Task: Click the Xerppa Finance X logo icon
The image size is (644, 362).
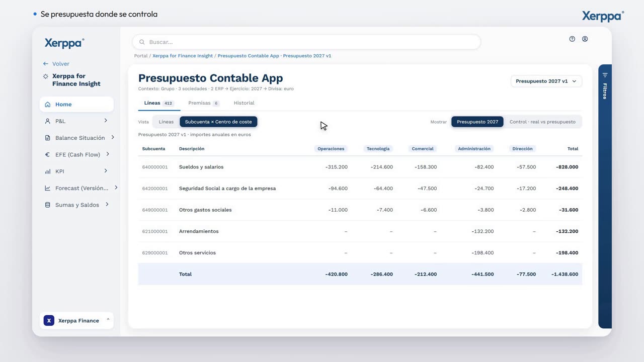Action: [49, 320]
